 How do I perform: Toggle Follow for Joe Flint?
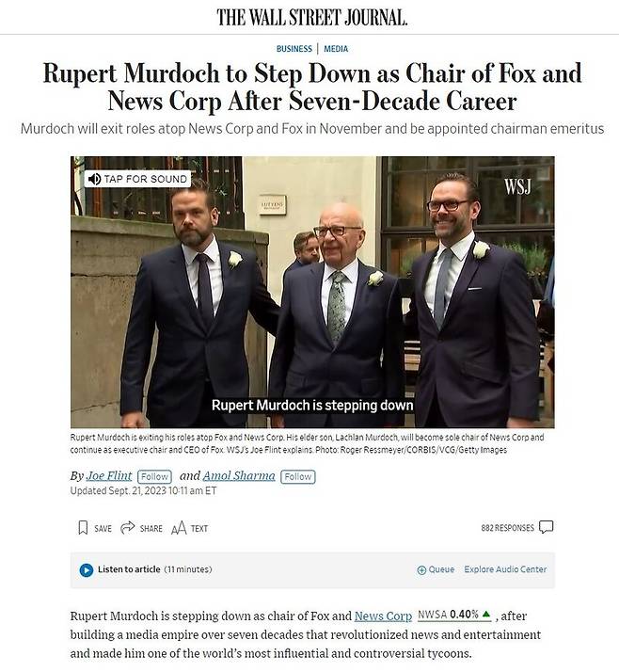[154, 476]
